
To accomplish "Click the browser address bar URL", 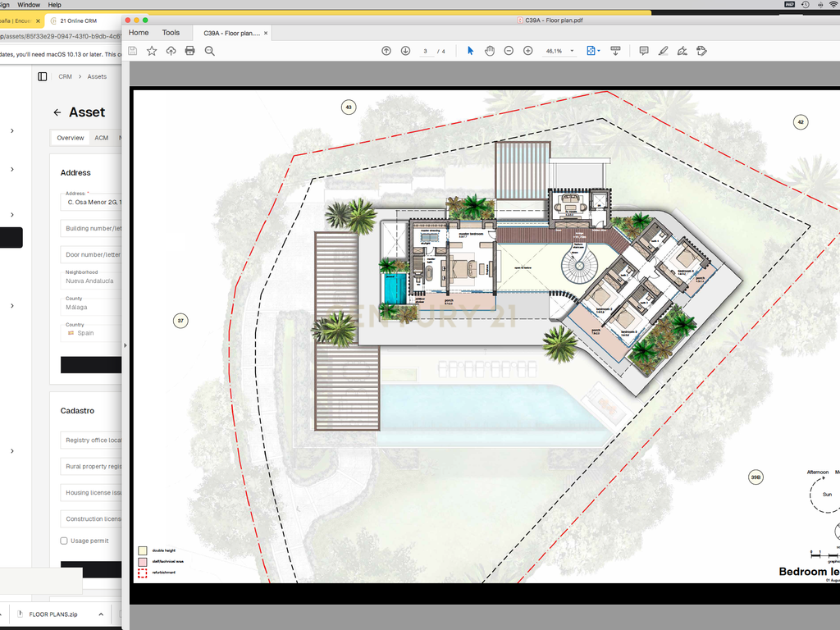I will tap(61, 36).
